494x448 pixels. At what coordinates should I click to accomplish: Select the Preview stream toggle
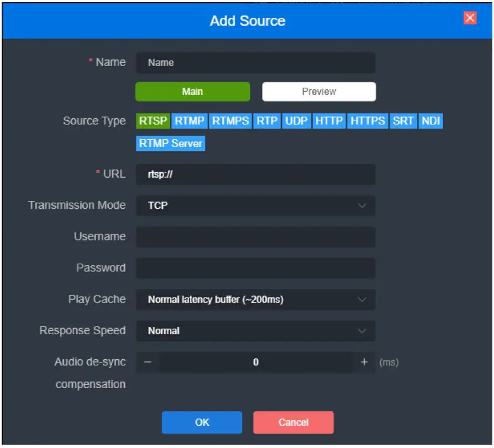coord(319,92)
